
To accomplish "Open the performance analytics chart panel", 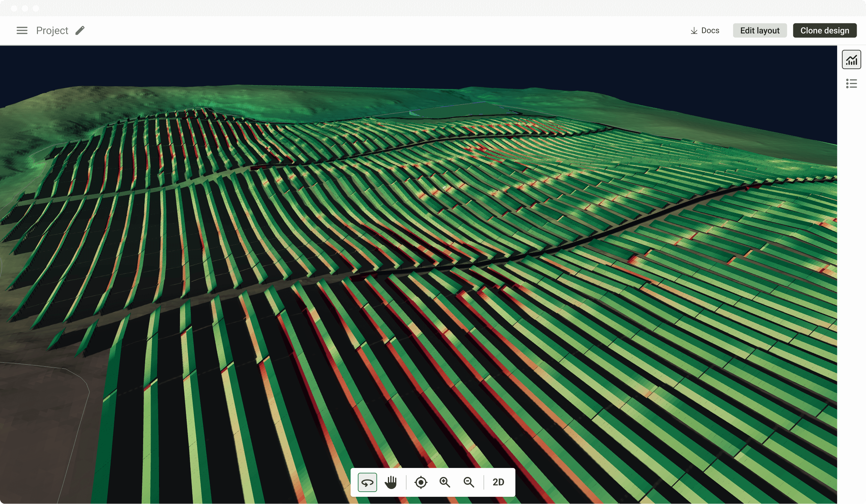I will coord(851,59).
